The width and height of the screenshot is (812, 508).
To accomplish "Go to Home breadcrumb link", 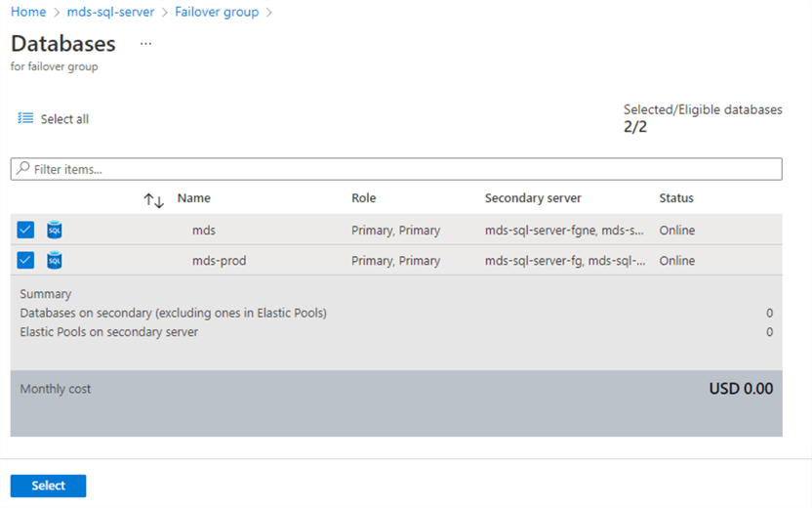I will [x=28, y=12].
